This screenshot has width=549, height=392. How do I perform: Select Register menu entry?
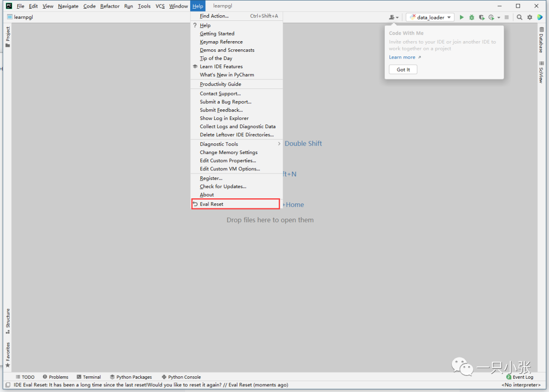point(237,178)
